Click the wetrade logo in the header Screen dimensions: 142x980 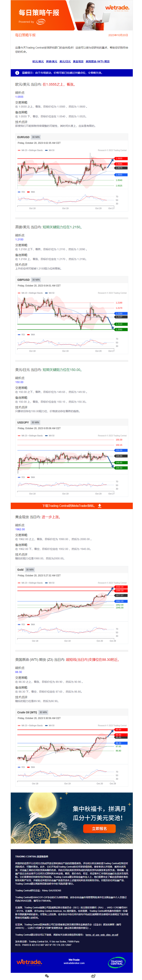[x=117, y=8]
